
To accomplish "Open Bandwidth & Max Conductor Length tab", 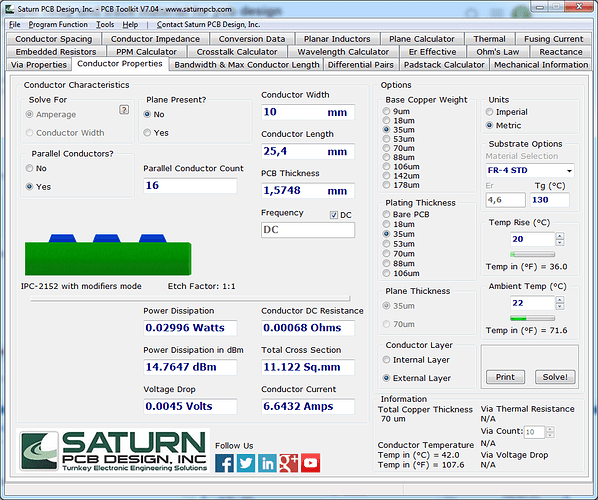I will pyautogui.click(x=247, y=65).
